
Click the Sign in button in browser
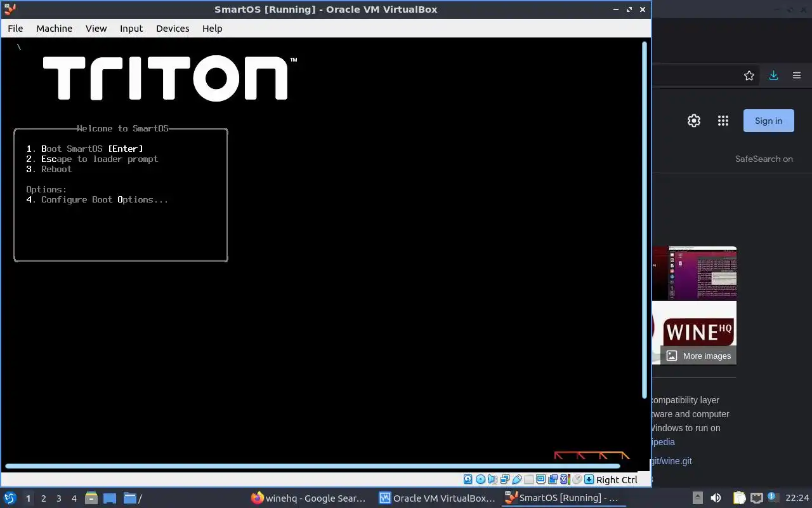coord(768,121)
